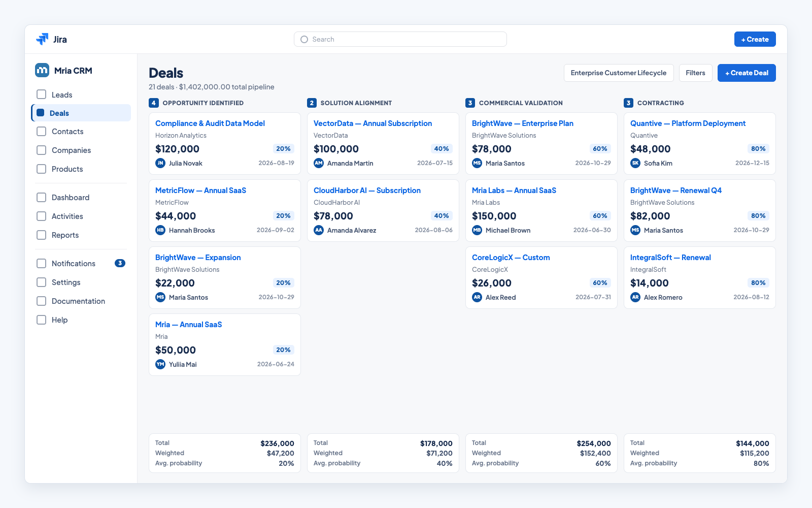812x508 pixels.
Task: Click Yuliia Mai's YM avatar
Action: pos(160,364)
